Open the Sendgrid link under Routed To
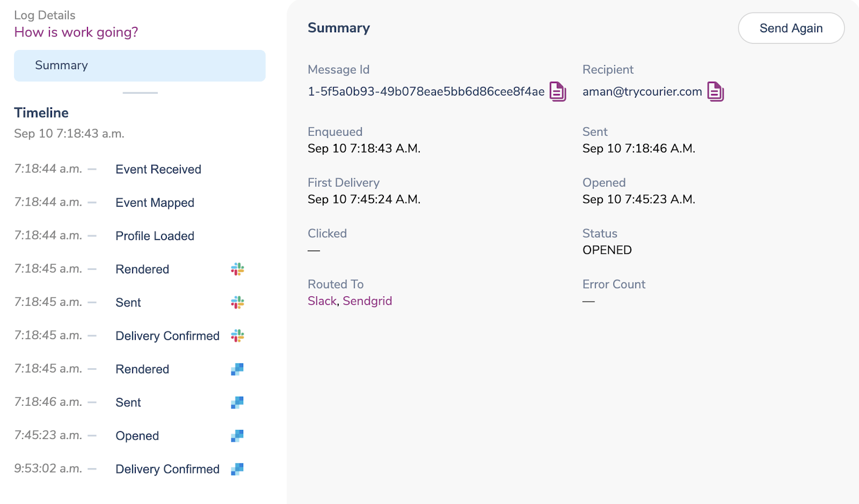This screenshot has width=859, height=504. (367, 301)
